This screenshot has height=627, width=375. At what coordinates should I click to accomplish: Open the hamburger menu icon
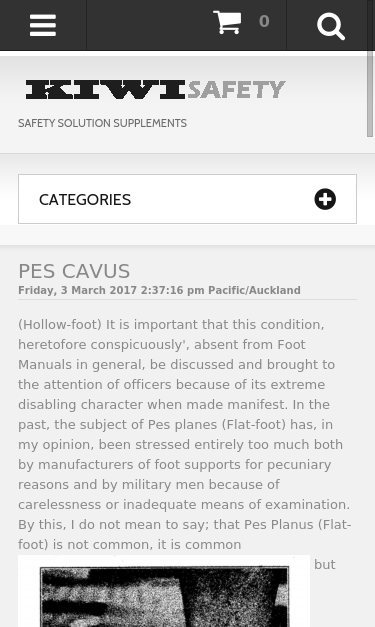coord(43,25)
